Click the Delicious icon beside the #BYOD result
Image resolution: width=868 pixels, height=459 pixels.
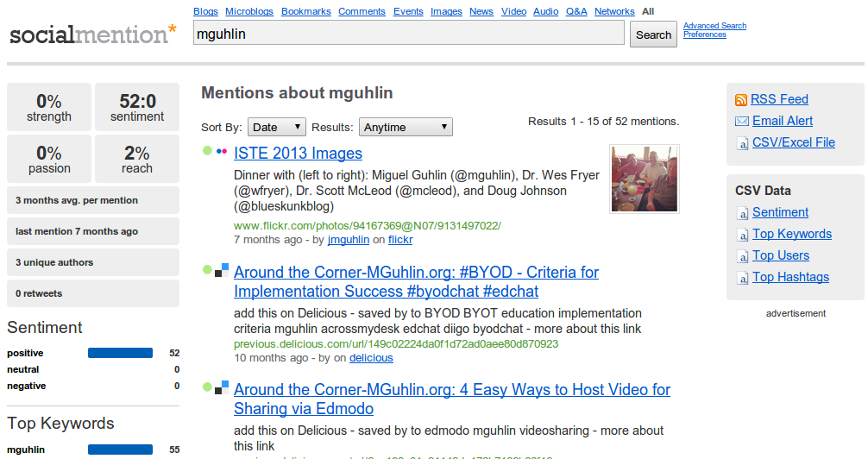(222, 270)
